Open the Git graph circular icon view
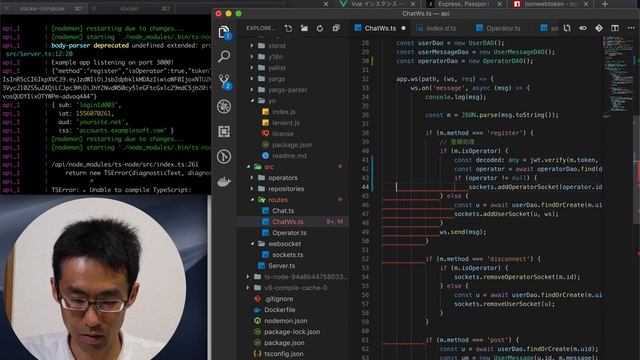 pyautogui.click(x=224, y=156)
